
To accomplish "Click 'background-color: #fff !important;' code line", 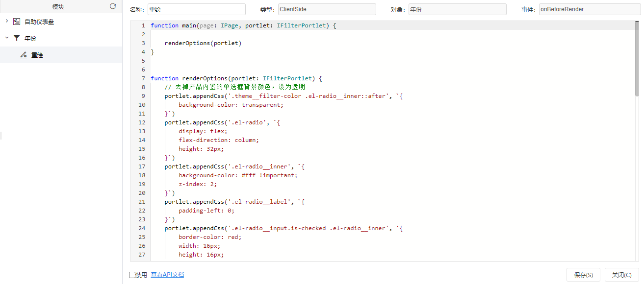I will tap(238, 175).
